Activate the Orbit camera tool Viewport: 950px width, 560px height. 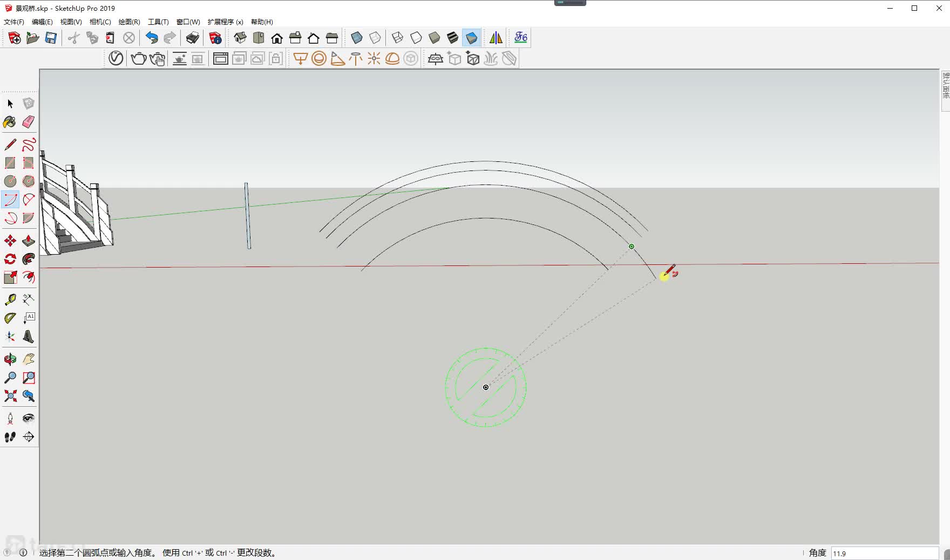(10, 359)
